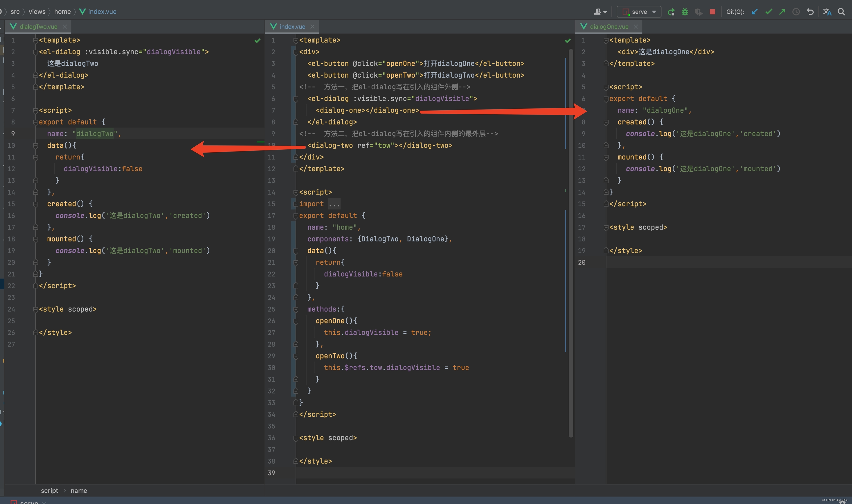Expand the folded import line in index.vue

click(x=296, y=204)
